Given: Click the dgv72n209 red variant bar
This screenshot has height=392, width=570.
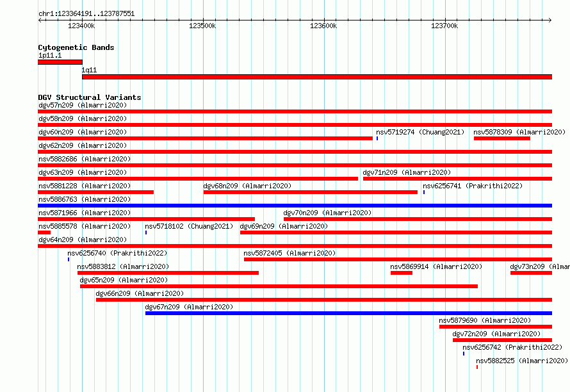Looking at the screenshot, I should [502, 340].
